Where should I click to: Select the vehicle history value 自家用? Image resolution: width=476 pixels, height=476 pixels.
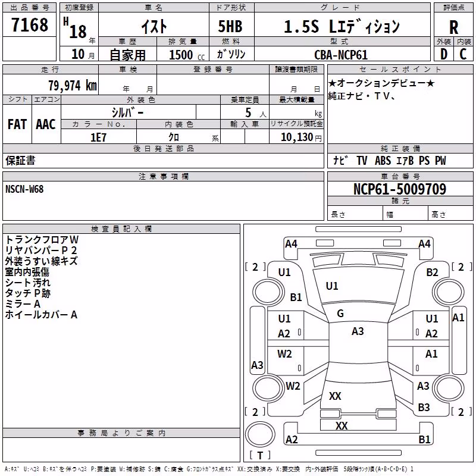click(127, 55)
